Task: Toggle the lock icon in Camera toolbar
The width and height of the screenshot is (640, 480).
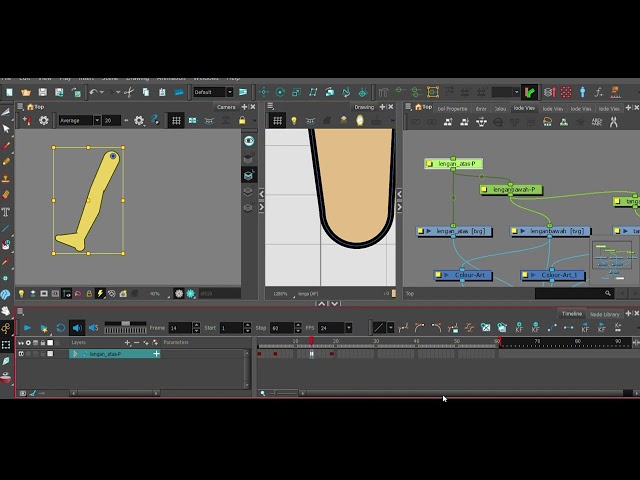Action: tap(241, 121)
